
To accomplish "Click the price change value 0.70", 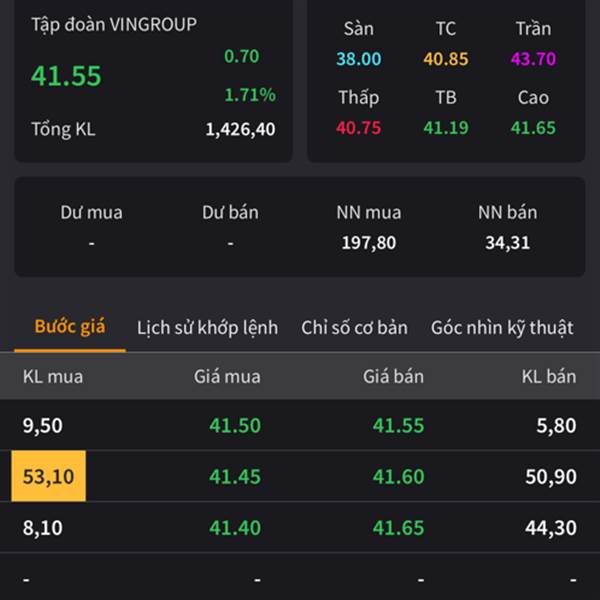I will pos(241,56).
